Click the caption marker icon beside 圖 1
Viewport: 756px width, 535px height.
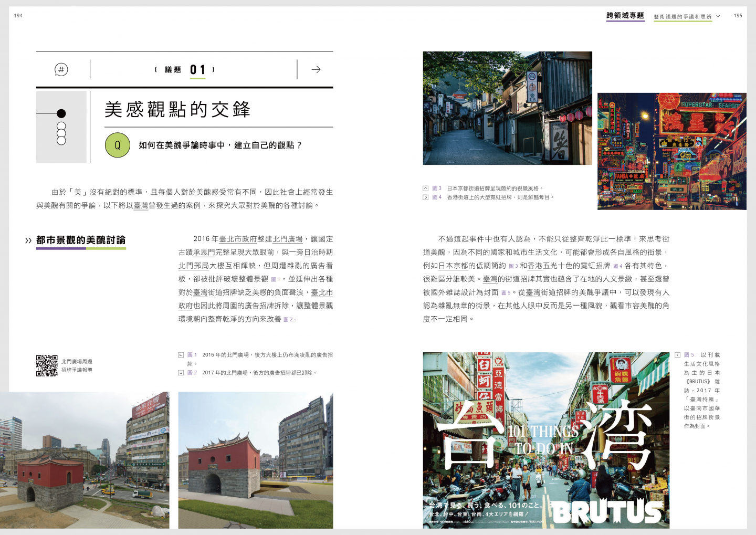tap(181, 355)
